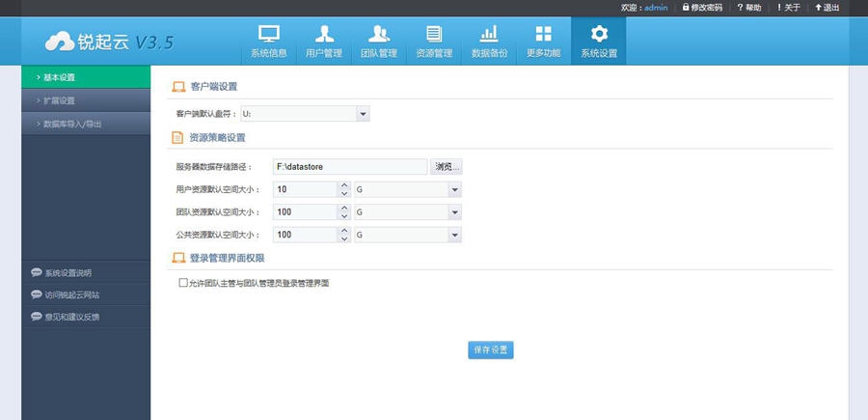Open 访问锐起云网站 link
This screenshot has height=420, width=868.
click(72, 294)
